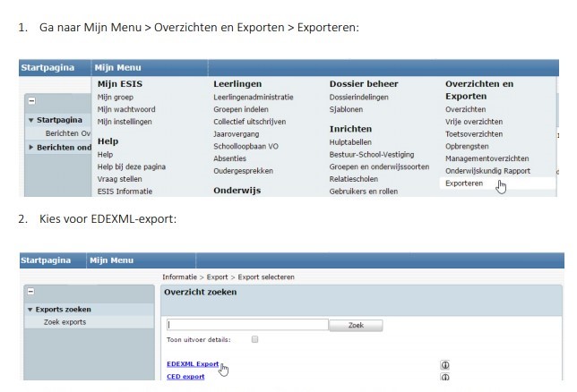Image resolution: width=577 pixels, height=392 pixels.
Task: Open Help bij deze pagina
Action: [x=132, y=166]
